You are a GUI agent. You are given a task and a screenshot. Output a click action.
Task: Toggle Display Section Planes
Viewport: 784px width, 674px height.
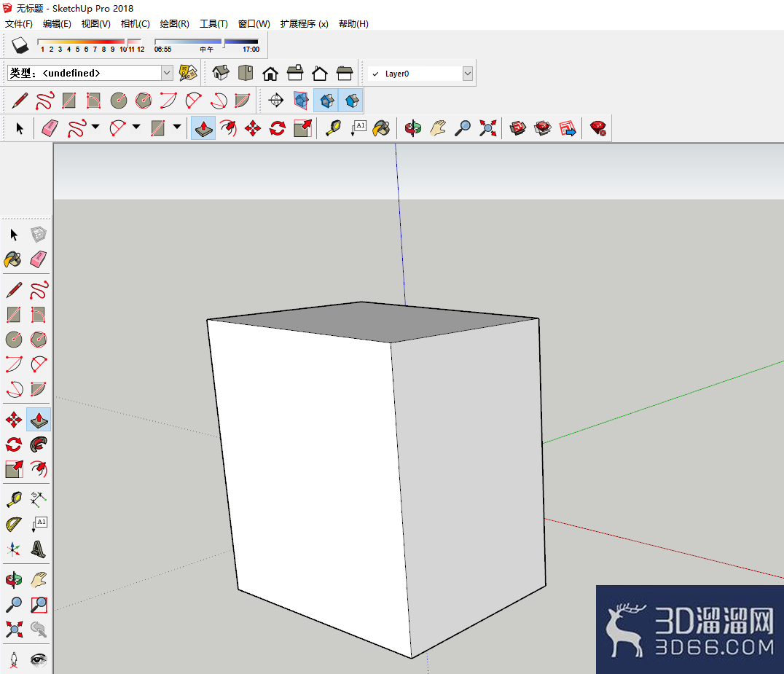point(301,101)
